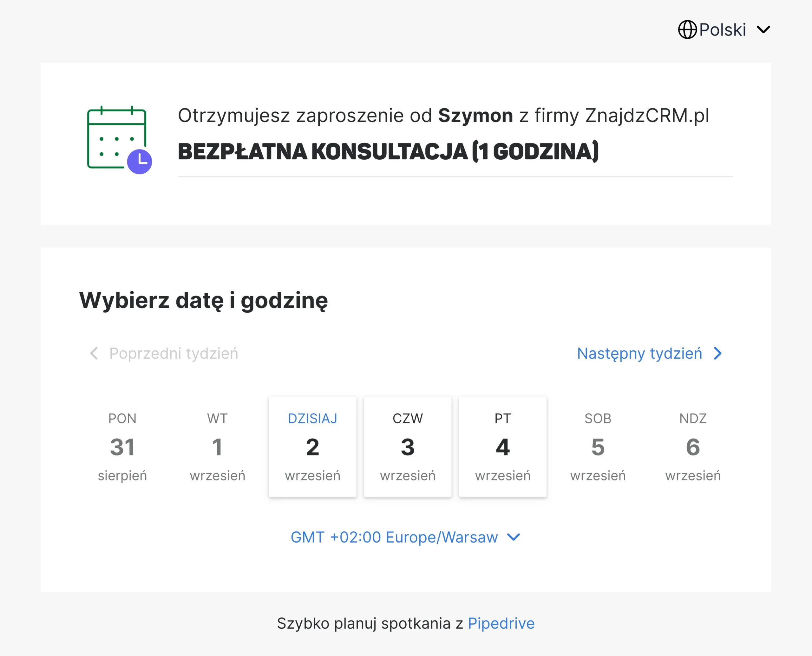
Task: Open the Pipedrive link in footer
Action: click(x=501, y=624)
